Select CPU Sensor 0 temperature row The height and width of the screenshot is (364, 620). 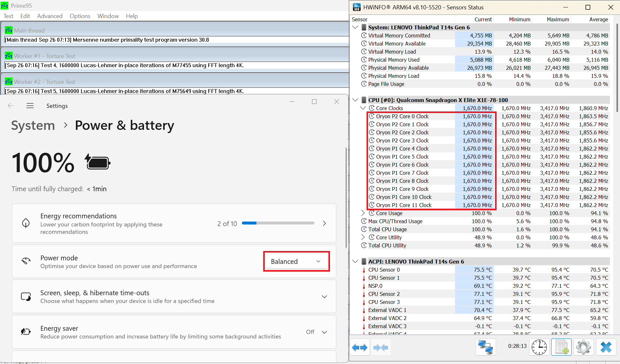tap(484, 270)
